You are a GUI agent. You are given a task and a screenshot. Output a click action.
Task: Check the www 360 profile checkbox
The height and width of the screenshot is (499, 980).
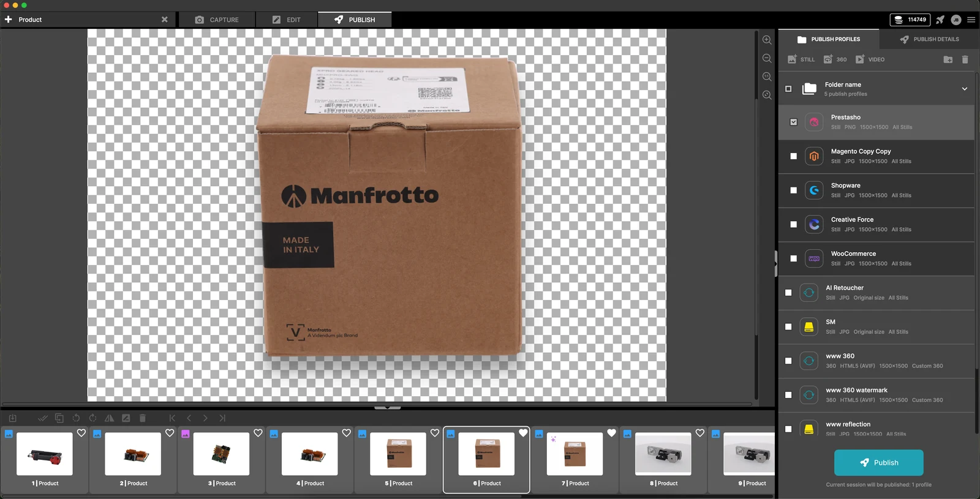pyautogui.click(x=788, y=361)
